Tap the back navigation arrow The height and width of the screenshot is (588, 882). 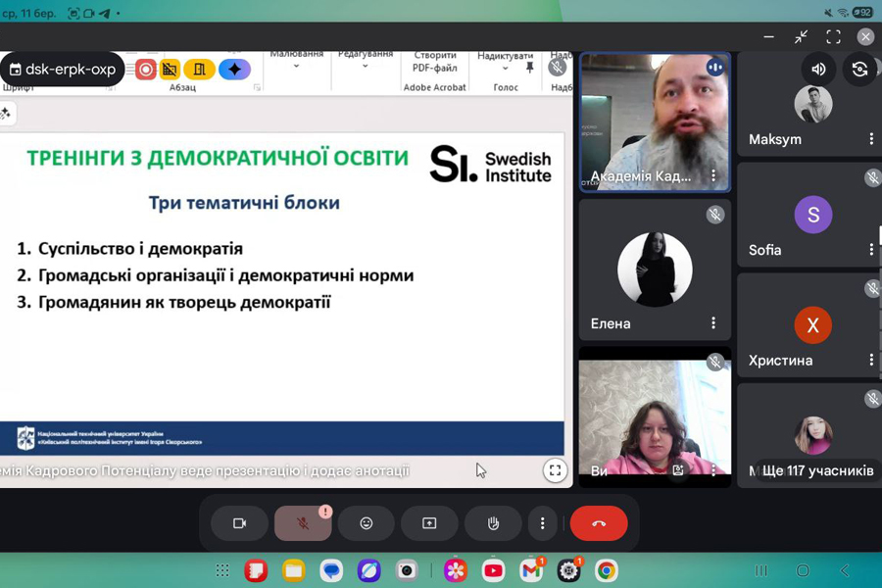(x=845, y=570)
